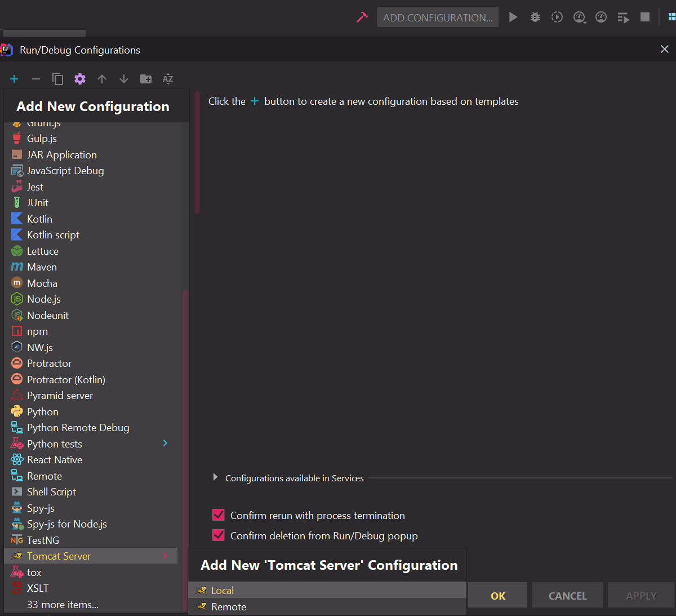676x616 pixels.
Task: Select Nodeunit configuration type
Action: (91, 316)
